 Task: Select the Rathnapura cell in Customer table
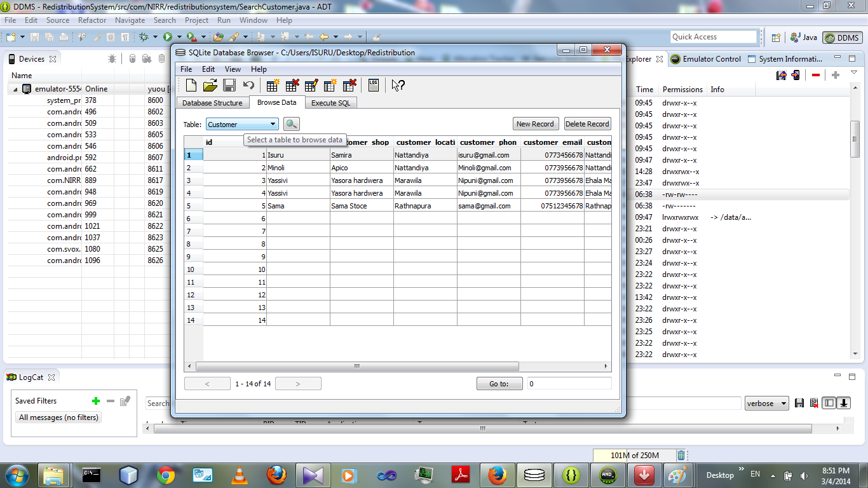[x=425, y=206]
